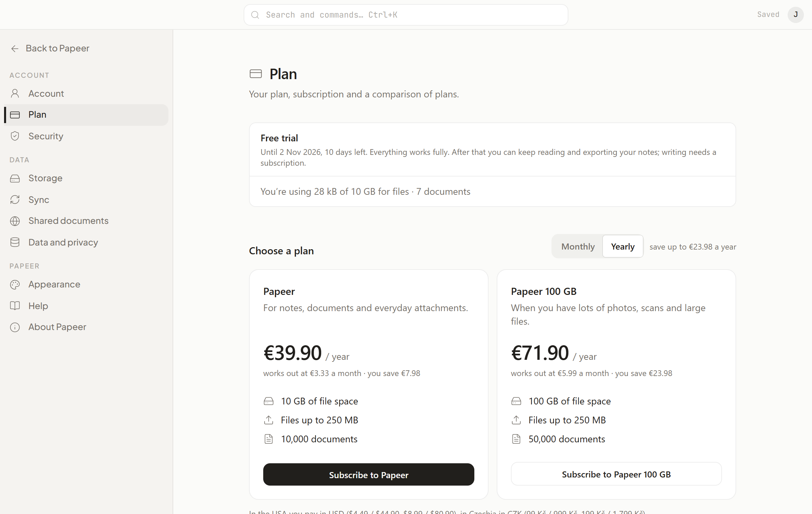Click the shield icon next to Security
Screen dimensions: 812x514
pyautogui.click(x=15, y=136)
